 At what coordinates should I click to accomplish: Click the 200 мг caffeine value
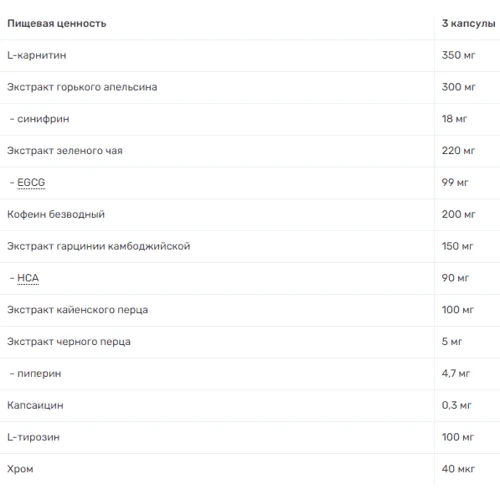click(458, 214)
